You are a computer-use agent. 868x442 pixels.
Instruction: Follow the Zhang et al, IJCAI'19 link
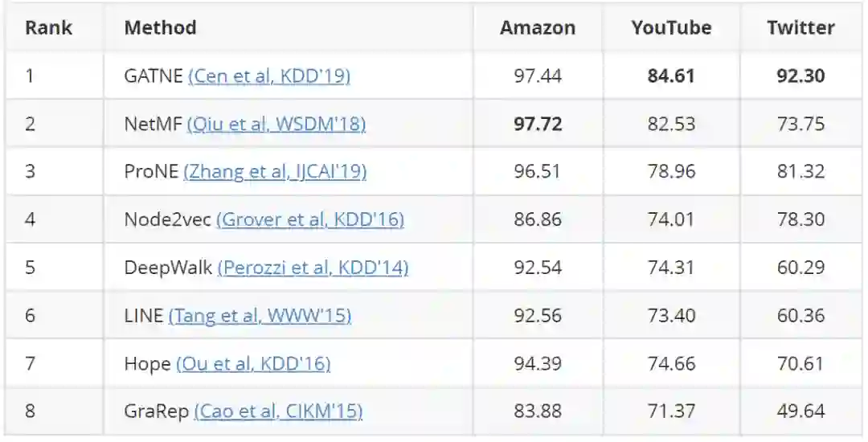275,172
